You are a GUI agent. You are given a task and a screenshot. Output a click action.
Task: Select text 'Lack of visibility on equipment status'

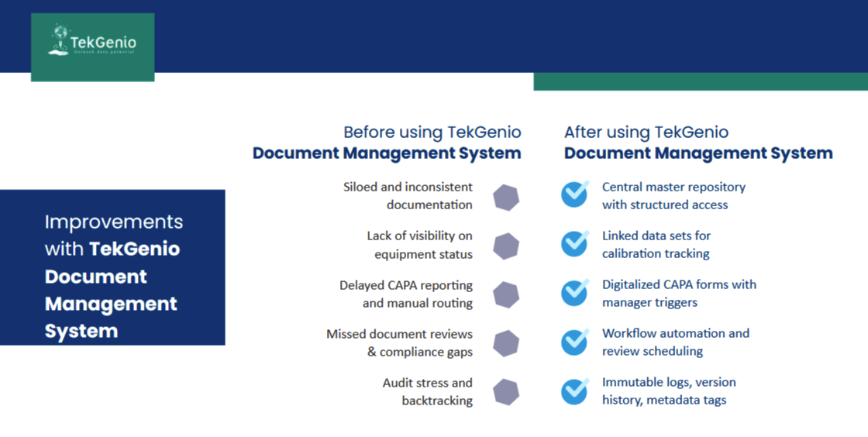point(419,245)
